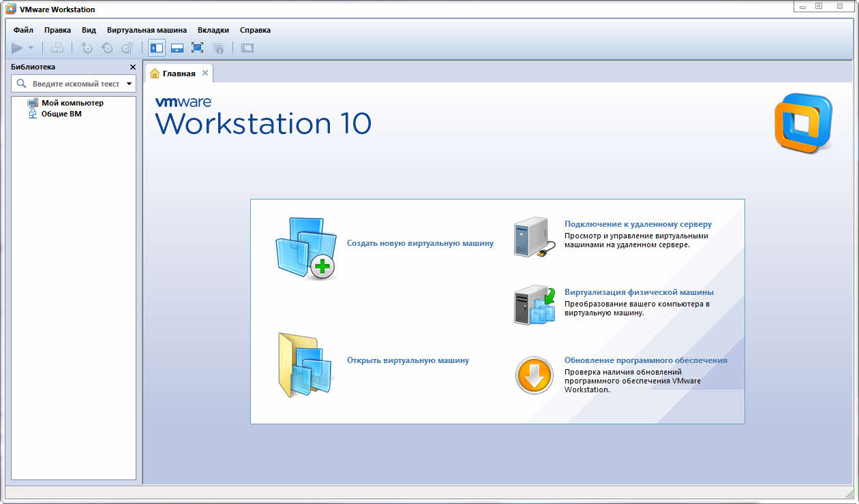Open the Правка menu
The height and width of the screenshot is (504, 859).
click(58, 30)
